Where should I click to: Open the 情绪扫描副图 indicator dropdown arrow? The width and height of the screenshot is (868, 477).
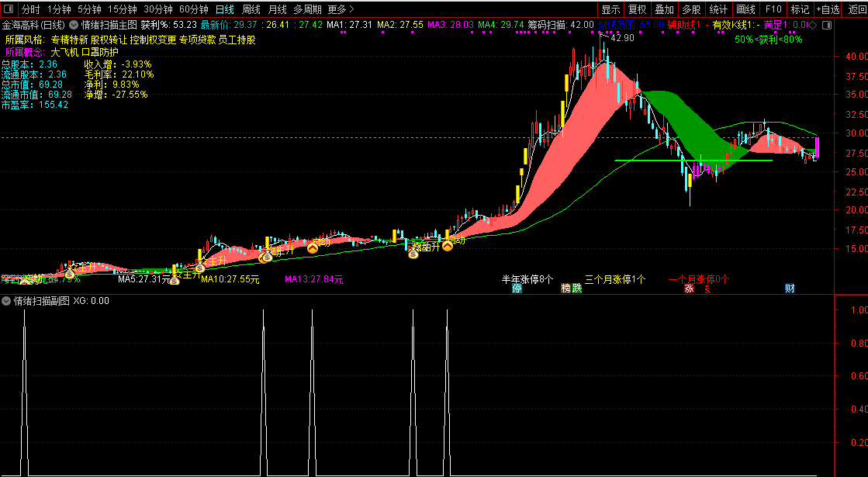7,301
